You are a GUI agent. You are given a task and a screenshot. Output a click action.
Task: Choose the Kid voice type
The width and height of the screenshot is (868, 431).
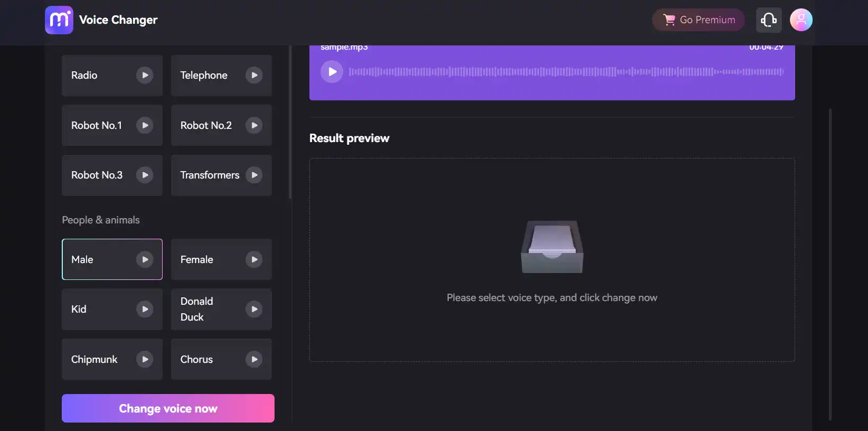click(x=98, y=309)
